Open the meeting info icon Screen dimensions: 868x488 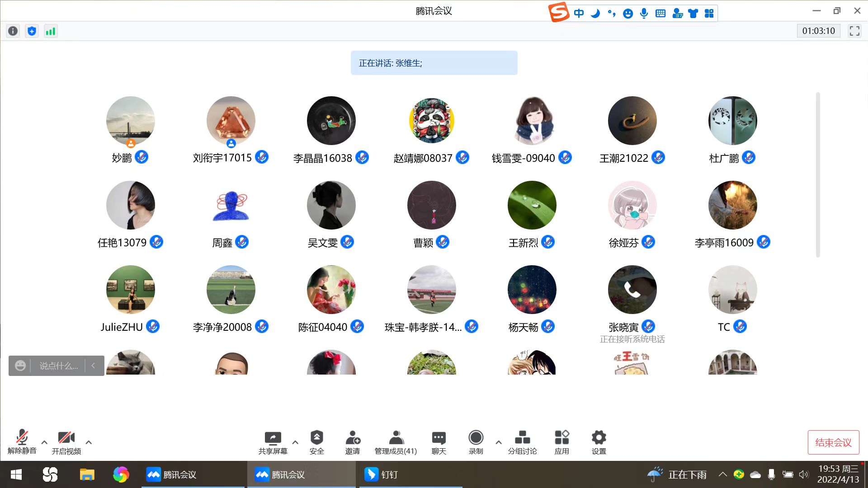pyautogui.click(x=13, y=31)
